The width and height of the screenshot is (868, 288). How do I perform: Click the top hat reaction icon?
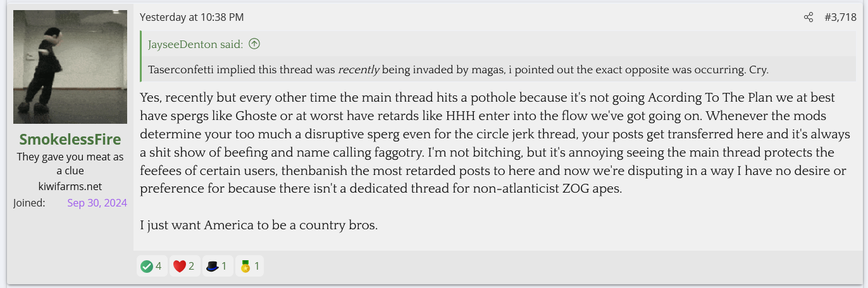click(212, 267)
